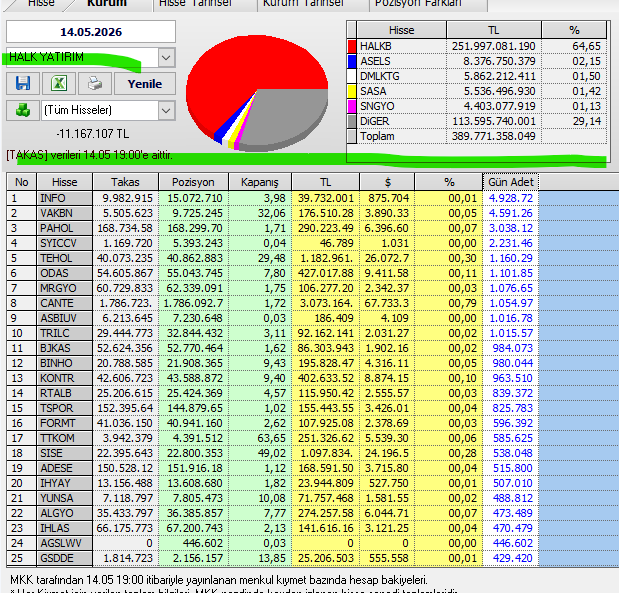
Task: Export table to Excel icon
Action: [x=59, y=83]
